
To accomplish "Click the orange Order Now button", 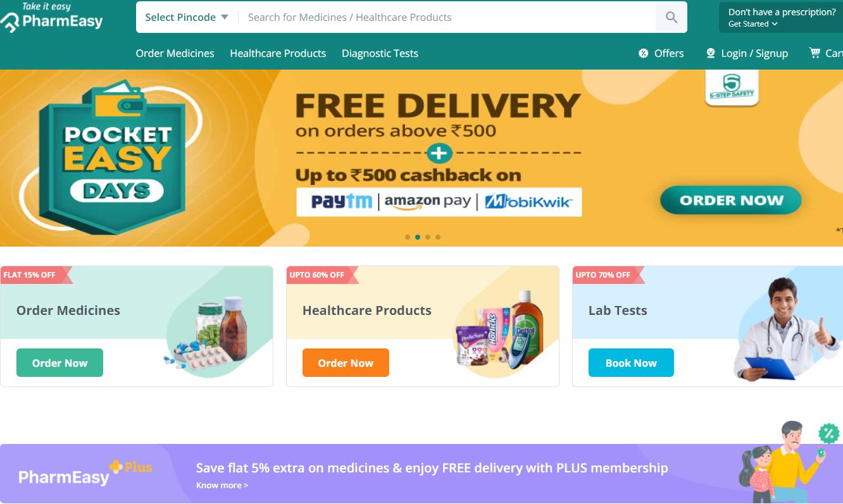I will [346, 363].
